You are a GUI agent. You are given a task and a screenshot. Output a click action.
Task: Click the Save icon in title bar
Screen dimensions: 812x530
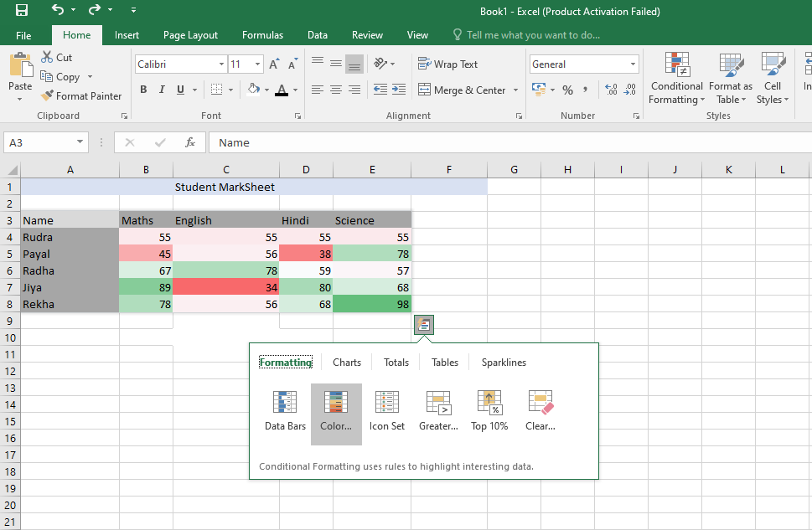(x=21, y=11)
